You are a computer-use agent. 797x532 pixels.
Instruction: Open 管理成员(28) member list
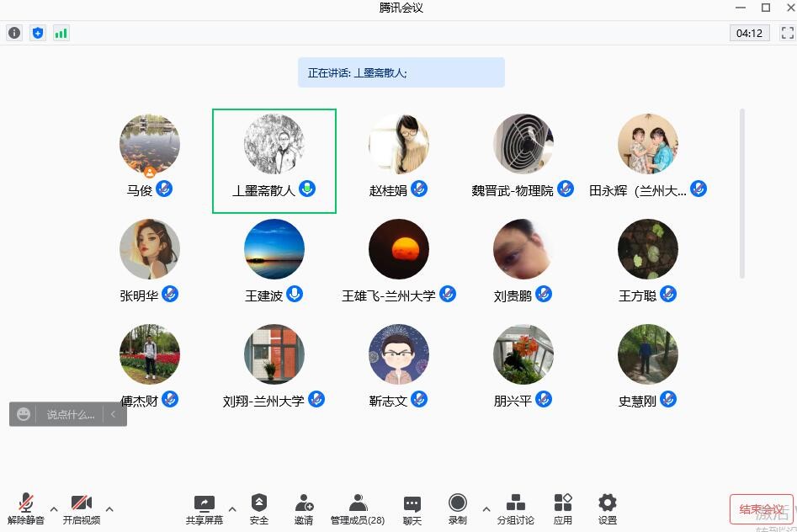358,508
